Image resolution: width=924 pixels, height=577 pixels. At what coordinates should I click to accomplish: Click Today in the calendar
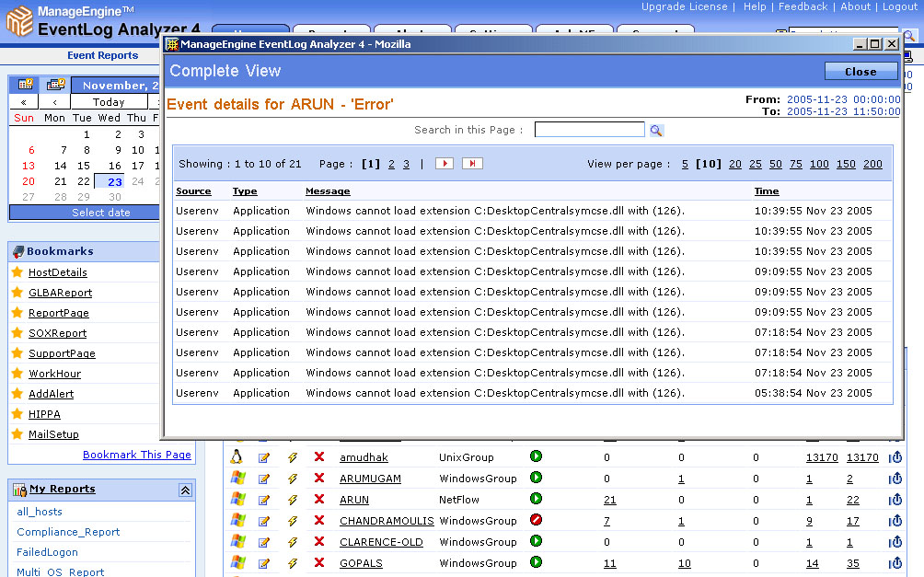click(109, 102)
